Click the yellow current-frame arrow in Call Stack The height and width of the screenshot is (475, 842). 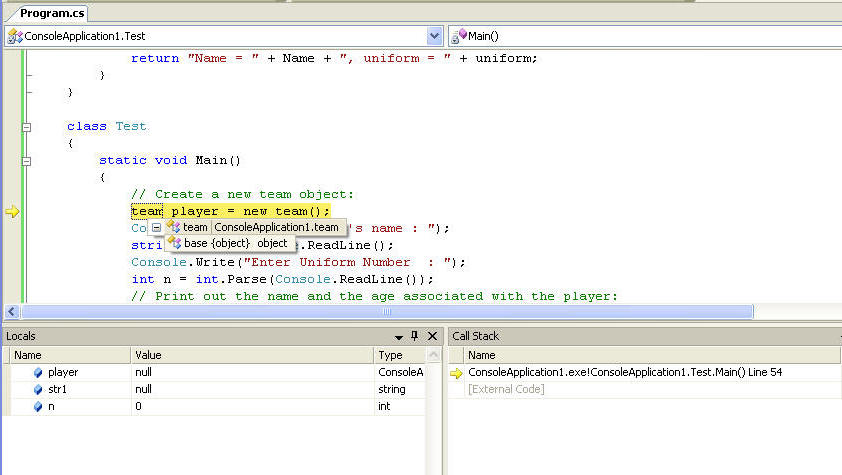(x=456, y=373)
